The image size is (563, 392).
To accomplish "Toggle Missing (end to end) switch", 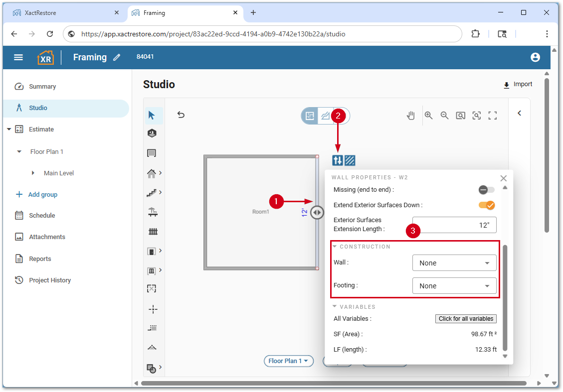I will click(486, 190).
